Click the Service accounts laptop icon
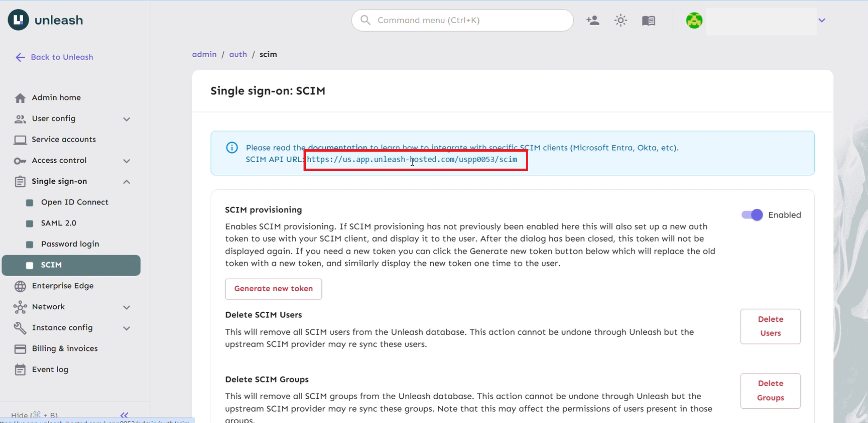 click(20, 140)
